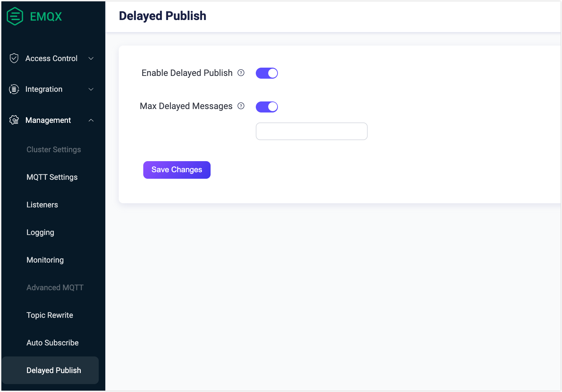Click the Max Delayed Messages input field
Screen dimensions: 562x392
[311, 131]
